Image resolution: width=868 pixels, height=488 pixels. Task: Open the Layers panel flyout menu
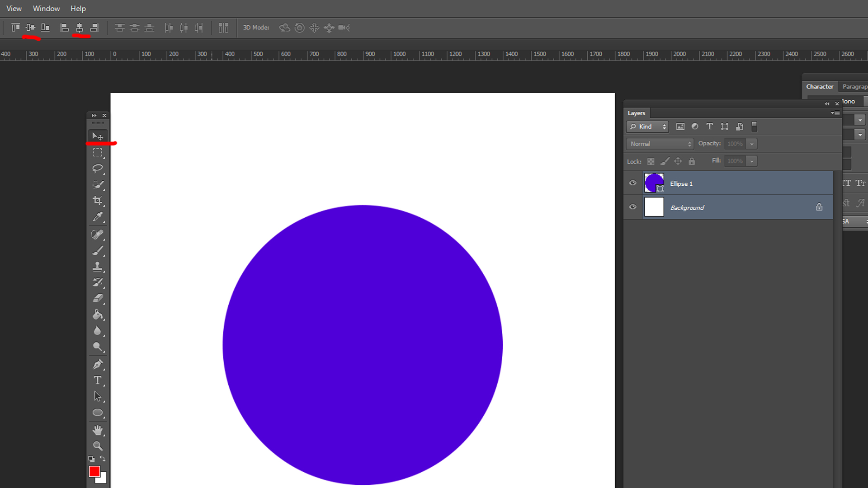pos(835,113)
